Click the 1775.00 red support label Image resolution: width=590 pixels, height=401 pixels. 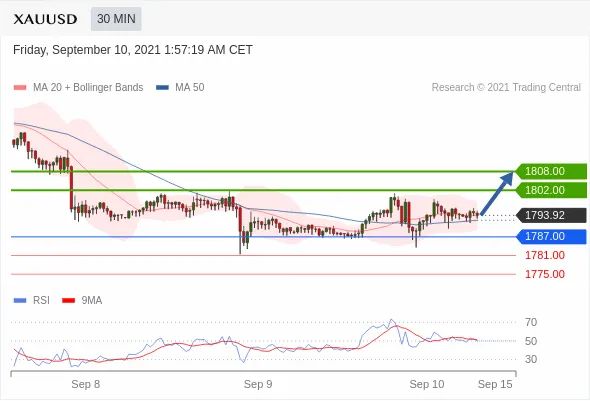[x=545, y=274]
